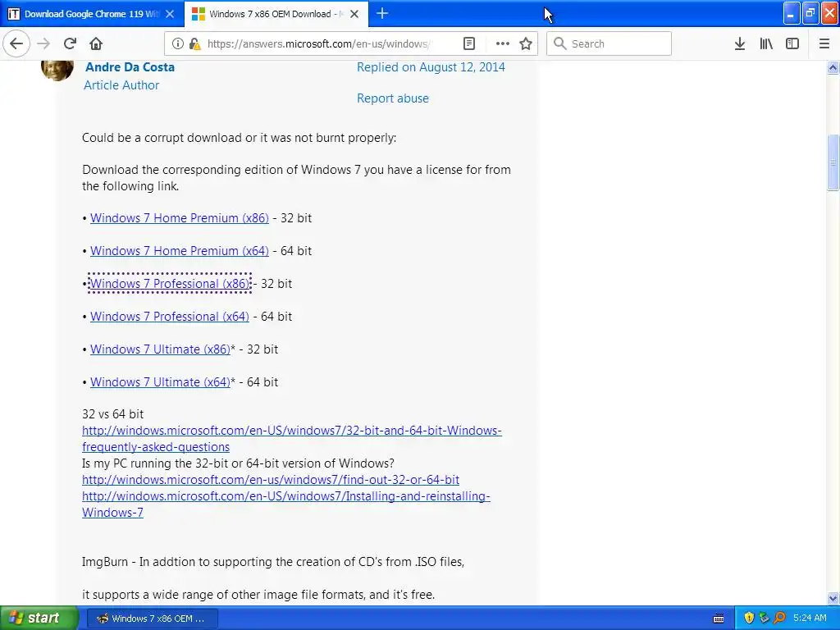Image resolution: width=840 pixels, height=630 pixels.
Task: Click the 5:24 AM system clock
Action: [x=810, y=618]
